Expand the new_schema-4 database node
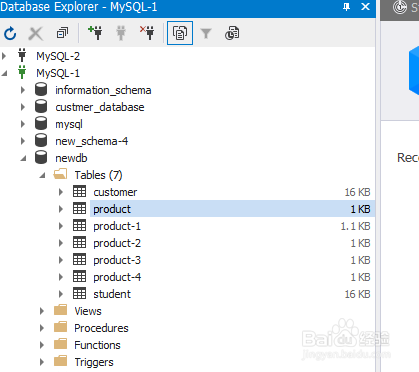 click(23, 141)
